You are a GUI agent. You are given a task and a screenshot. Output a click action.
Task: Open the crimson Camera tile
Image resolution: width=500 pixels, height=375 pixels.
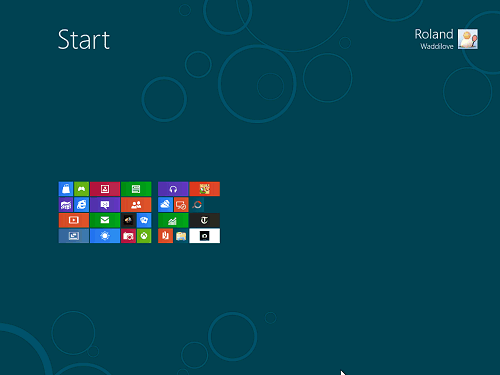tap(128, 236)
